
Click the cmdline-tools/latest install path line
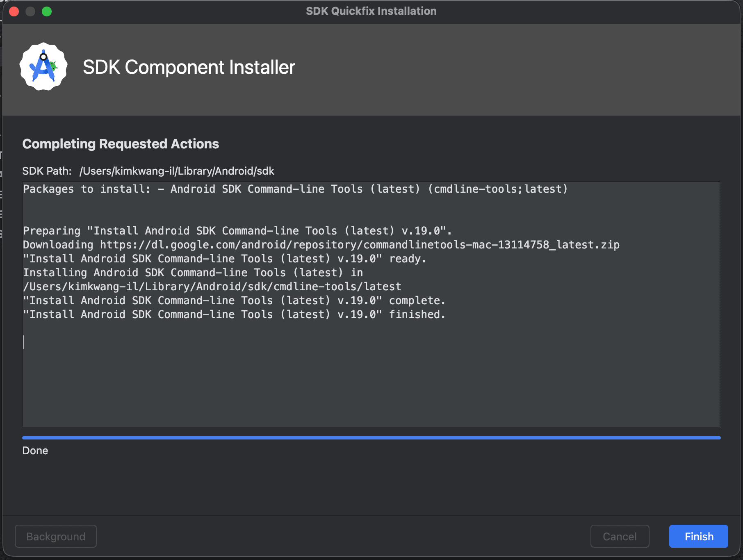212,287
